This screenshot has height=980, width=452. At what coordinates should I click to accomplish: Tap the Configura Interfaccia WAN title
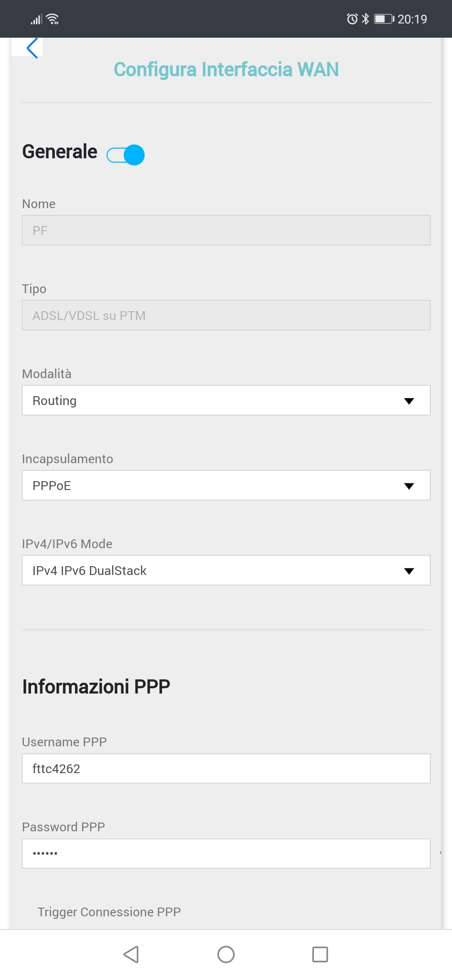coord(226,70)
